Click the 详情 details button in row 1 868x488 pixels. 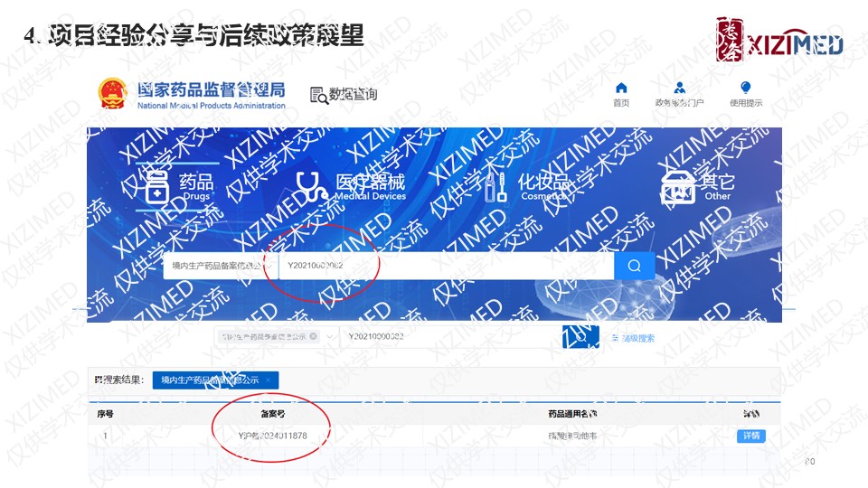[750, 436]
